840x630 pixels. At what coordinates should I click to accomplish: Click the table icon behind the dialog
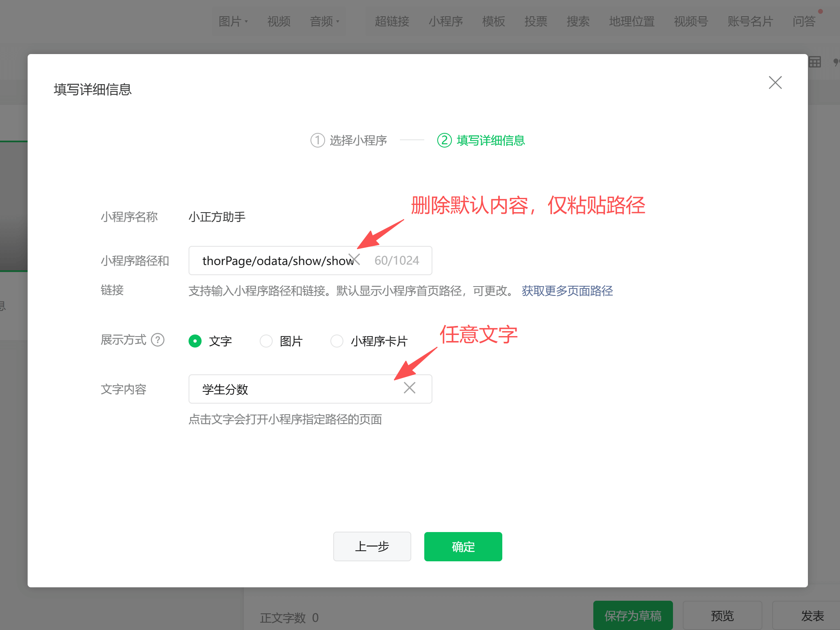point(814,62)
